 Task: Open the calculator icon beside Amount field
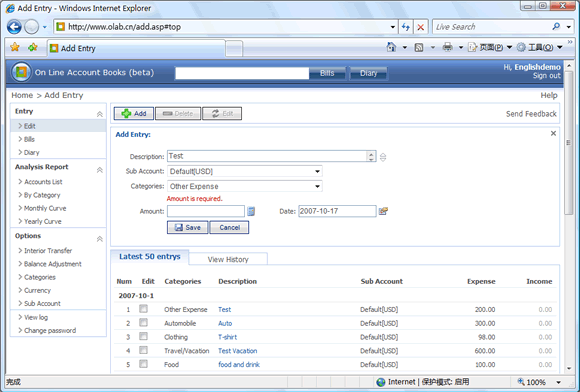pos(251,211)
